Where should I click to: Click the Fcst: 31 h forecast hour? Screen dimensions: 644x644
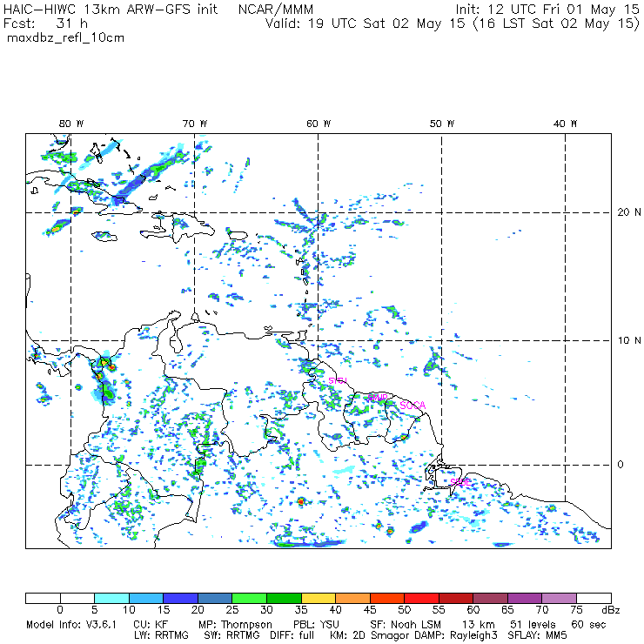click(x=45, y=23)
